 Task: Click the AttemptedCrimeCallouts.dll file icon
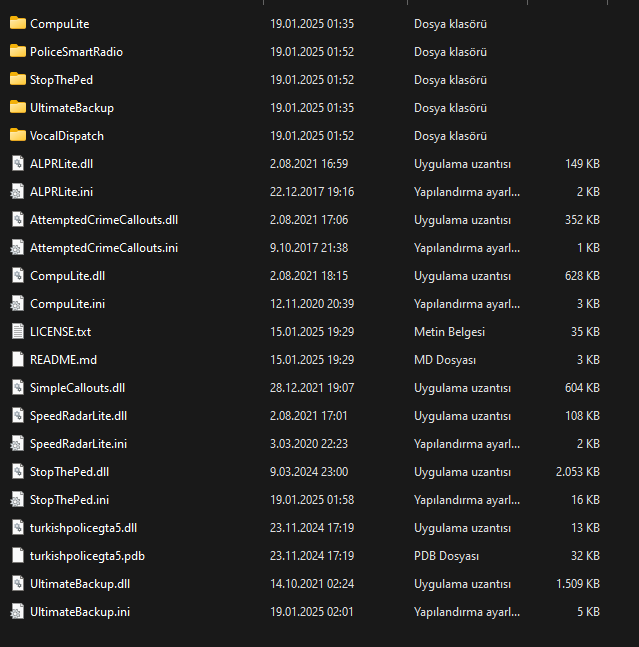(x=18, y=220)
